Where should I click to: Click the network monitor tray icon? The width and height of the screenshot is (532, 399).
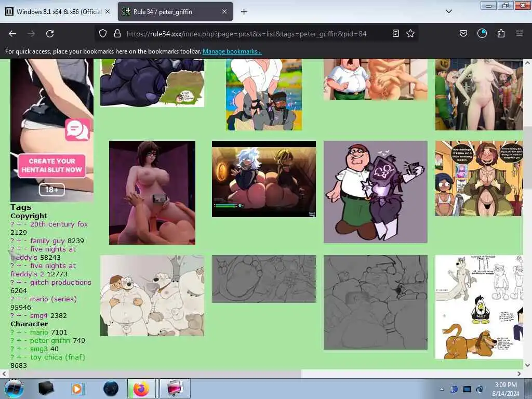coord(467,389)
